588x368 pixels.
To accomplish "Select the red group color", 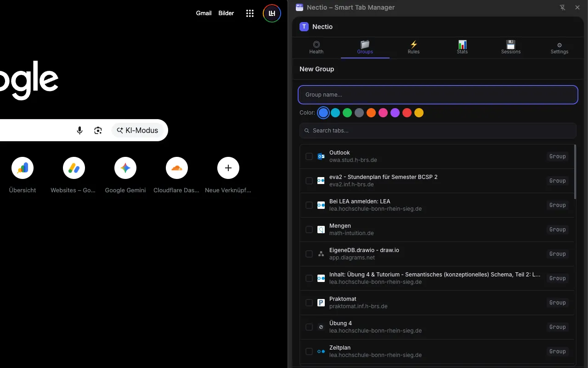I will coord(407,113).
